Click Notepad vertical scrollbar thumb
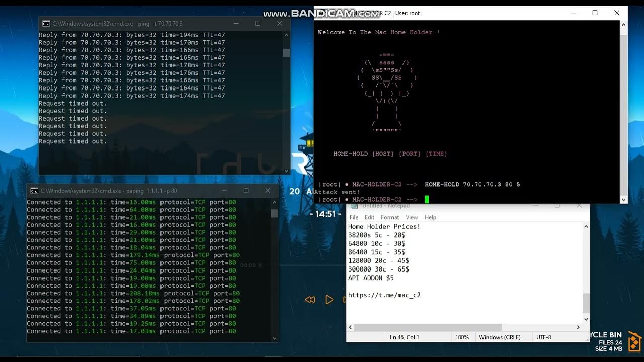The width and height of the screenshot is (644, 362). pos(586,304)
